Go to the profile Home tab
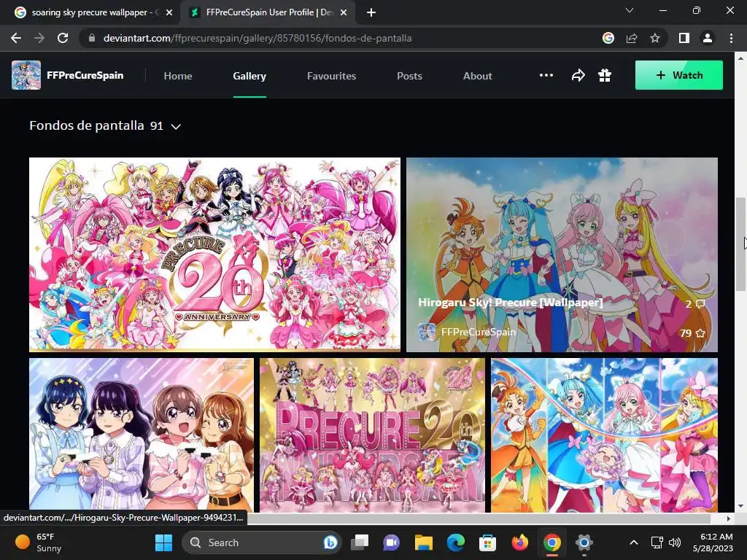 click(178, 76)
